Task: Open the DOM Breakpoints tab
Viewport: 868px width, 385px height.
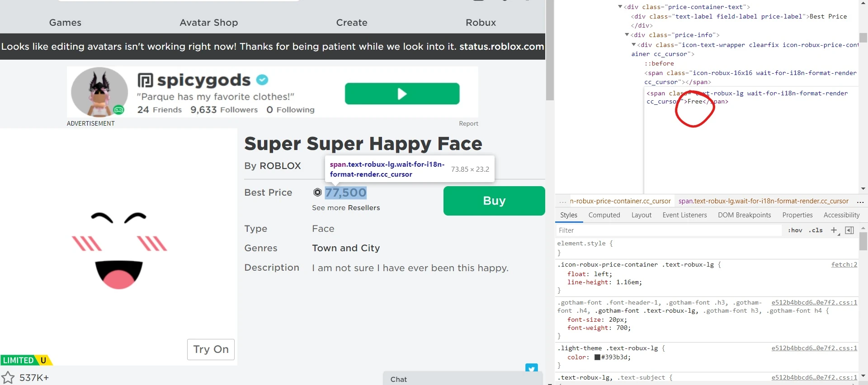Action: click(745, 215)
